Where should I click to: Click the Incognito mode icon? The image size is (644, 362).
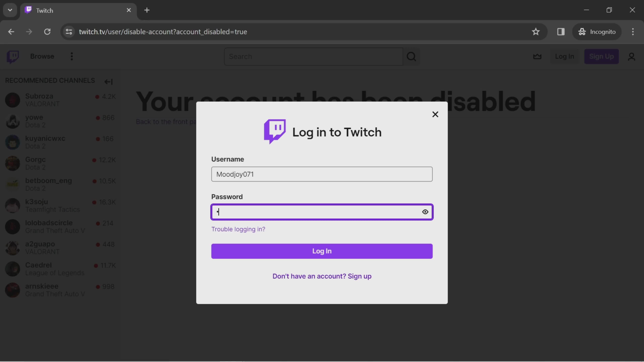click(x=583, y=31)
